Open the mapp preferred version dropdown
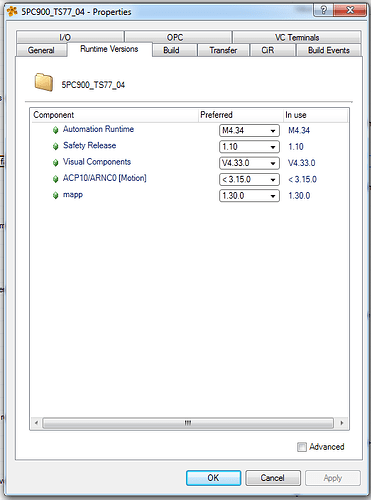Image resolution: width=371 pixels, height=500 pixels. [249, 196]
